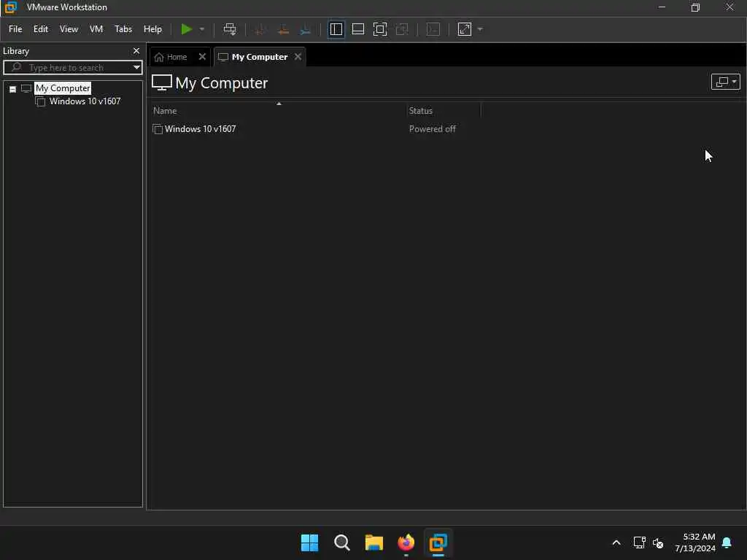This screenshot has height=560, width=747.
Task: Open File Explorer from the taskbar
Action: click(x=374, y=542)
